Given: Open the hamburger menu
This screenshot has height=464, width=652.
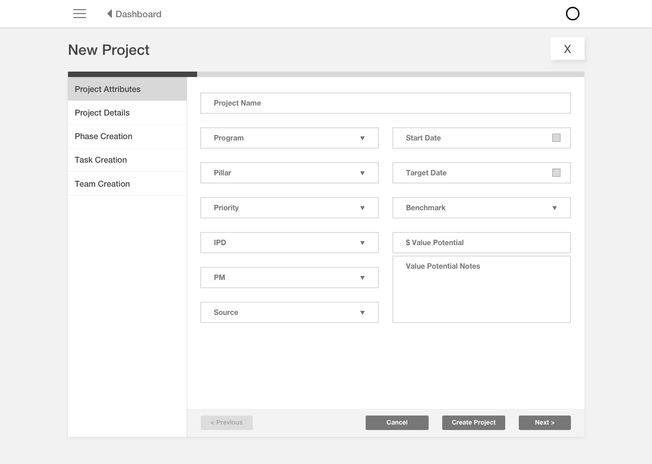Looking at the screenshot, I should tap(80, 14).
